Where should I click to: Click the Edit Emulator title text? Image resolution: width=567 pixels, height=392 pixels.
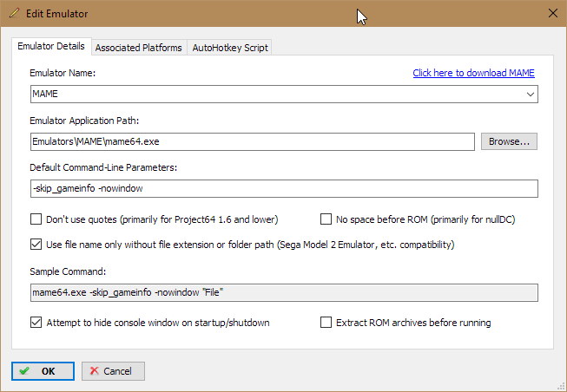point(56,14)
